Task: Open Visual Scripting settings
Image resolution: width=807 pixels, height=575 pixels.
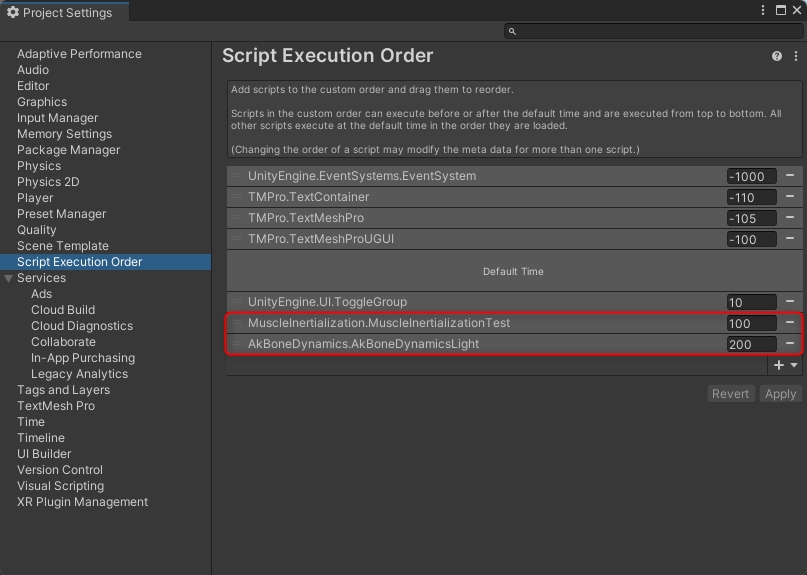Action: (x=60, y=486)
